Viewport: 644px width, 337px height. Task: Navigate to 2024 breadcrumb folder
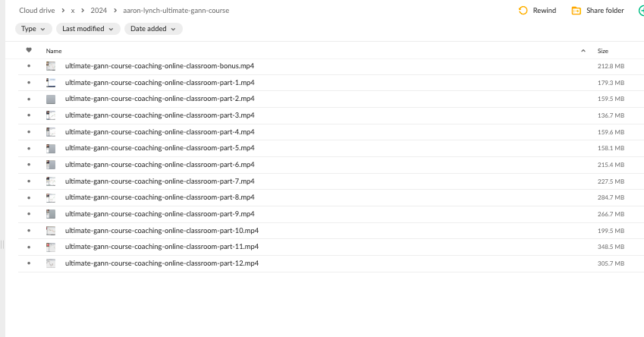[x=99, y=11]
